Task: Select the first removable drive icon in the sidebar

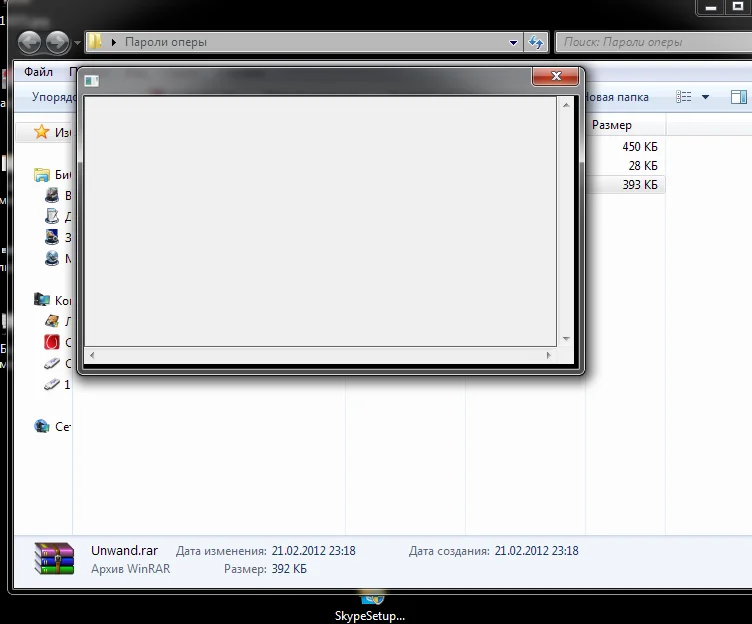Action: [x=52, y=363]
